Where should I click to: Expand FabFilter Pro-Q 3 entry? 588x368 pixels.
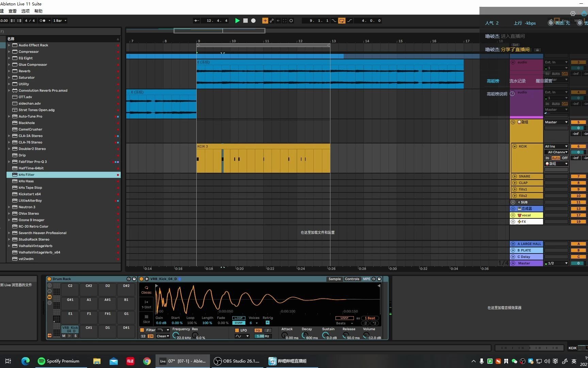(x=9, y=162)
